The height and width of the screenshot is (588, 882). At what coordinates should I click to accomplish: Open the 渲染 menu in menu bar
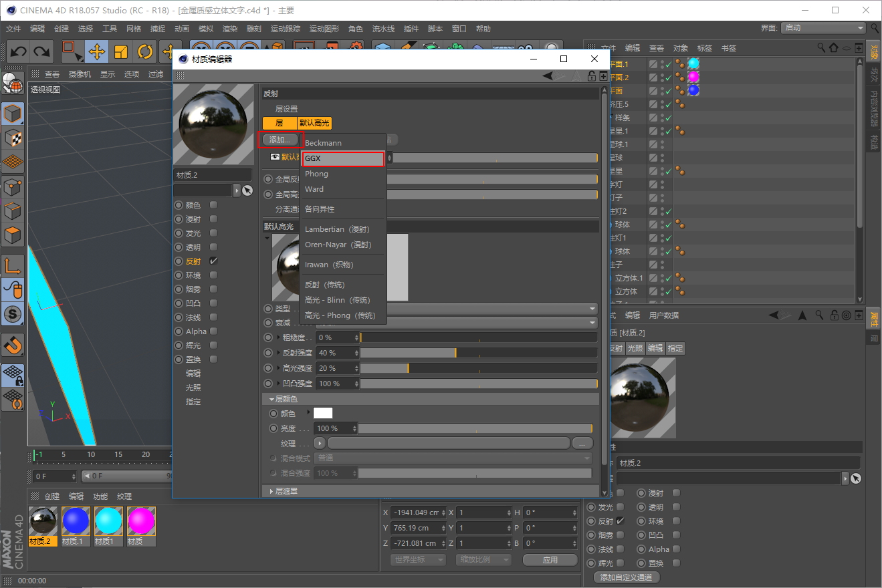(x=229, y=29)
